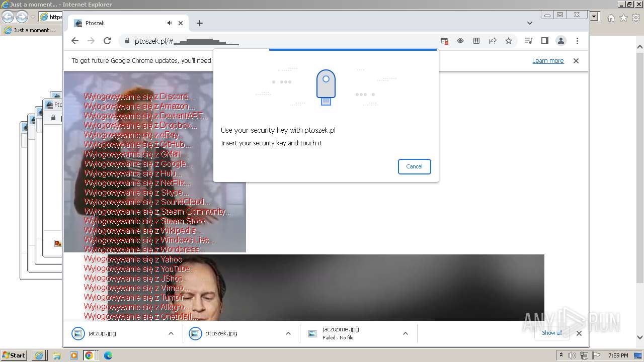The width and height of the screenshot is (644, 362).
Task: Click the 'Wylogowywanie się z Discord...' text
Action: [139, 97]
